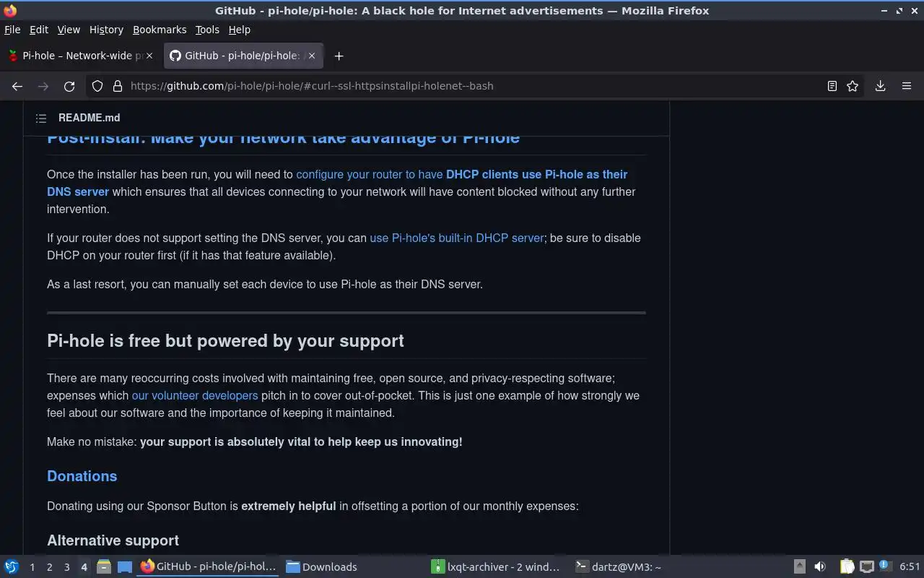The width and height of the screenshot is (924, 578).
Task: Open the Firefox hamburger application menu
Action: [907, 86]
